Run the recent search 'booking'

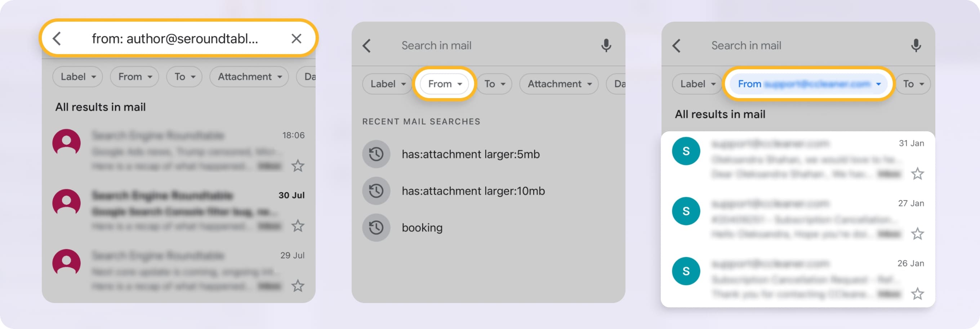(x=422, y=227)
